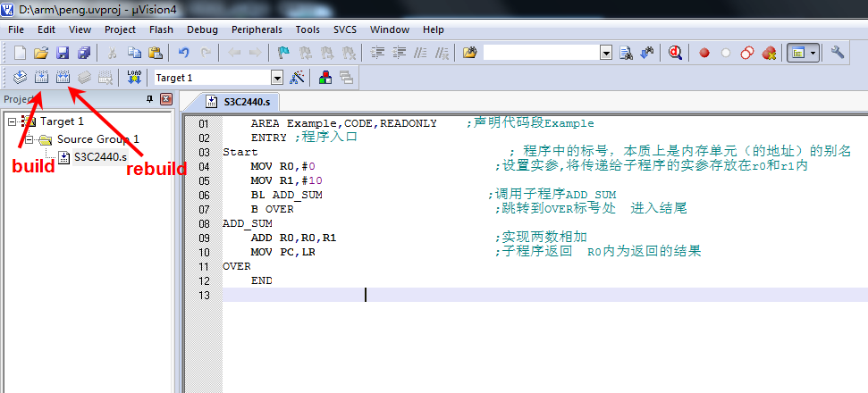
Task: Insert a breakpoint with the red dot
Action: [x=704, y=53]
